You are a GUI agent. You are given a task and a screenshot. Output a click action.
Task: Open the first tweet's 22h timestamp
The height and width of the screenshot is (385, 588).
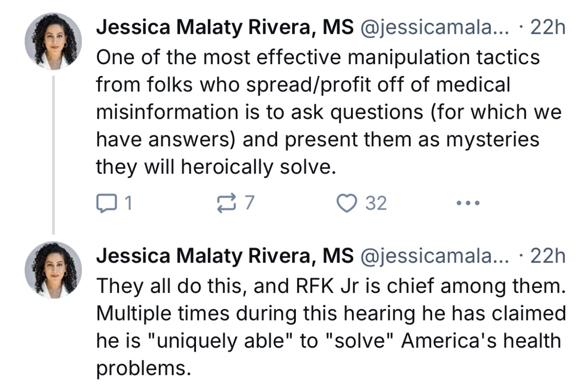point(548,28)
